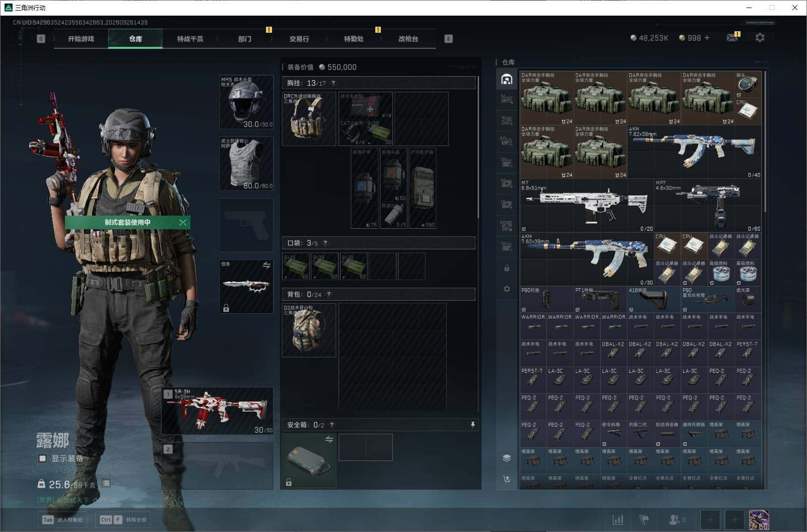This screenshot has width=807, height=532.
Task: Click the E key navigation icon
Action: pos(448,39)
